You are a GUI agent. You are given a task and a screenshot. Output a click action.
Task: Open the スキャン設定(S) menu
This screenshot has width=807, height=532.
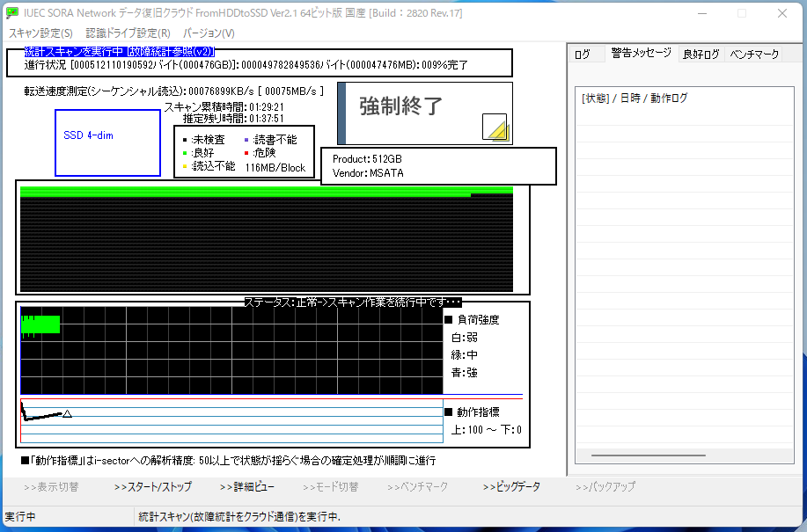point(40,33)
